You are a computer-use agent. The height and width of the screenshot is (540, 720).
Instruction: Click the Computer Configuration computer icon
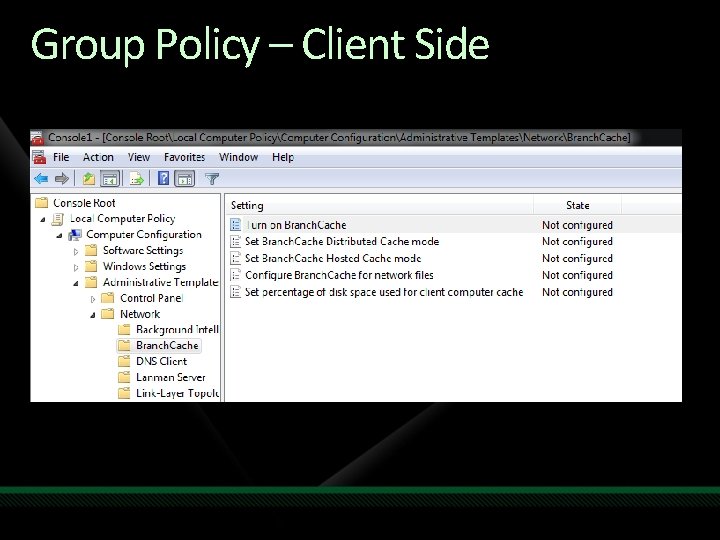(x=74, y=235)
